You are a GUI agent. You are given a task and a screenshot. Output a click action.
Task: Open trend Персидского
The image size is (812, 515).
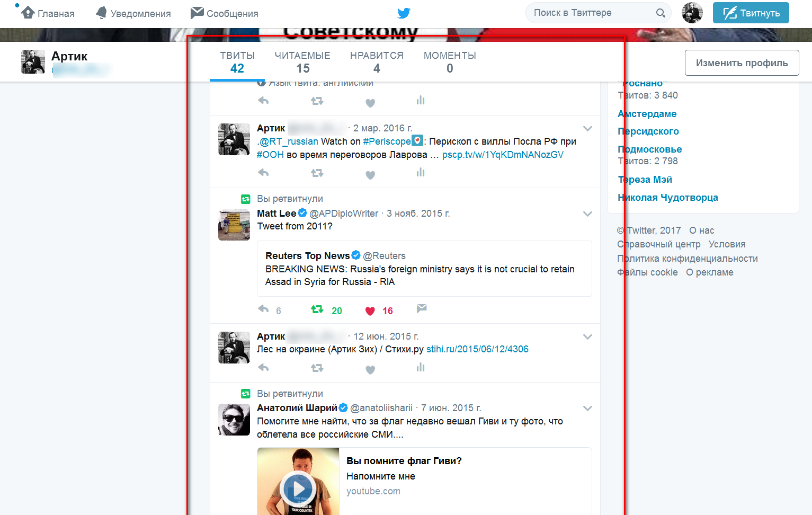click(x=648, y=131)
